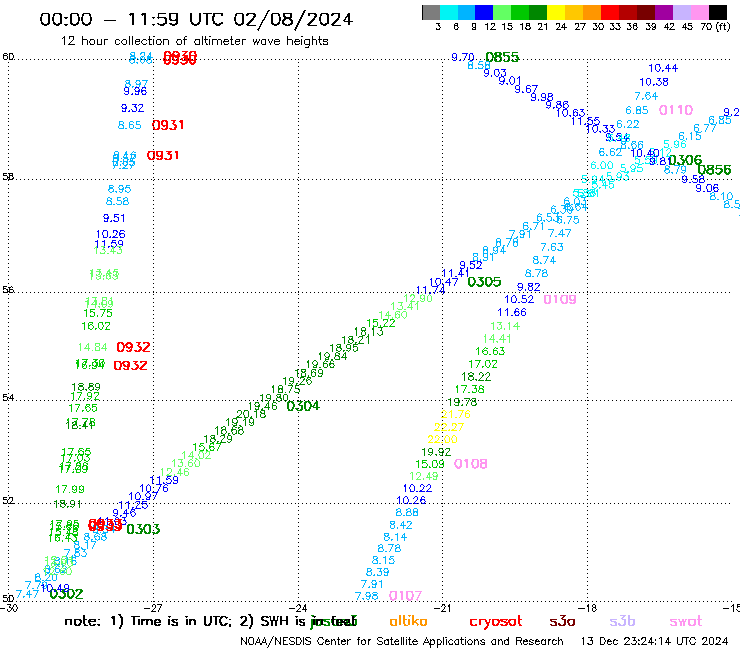
Task: Click the wave height value 8.88
Action: [x=407, y=512]
